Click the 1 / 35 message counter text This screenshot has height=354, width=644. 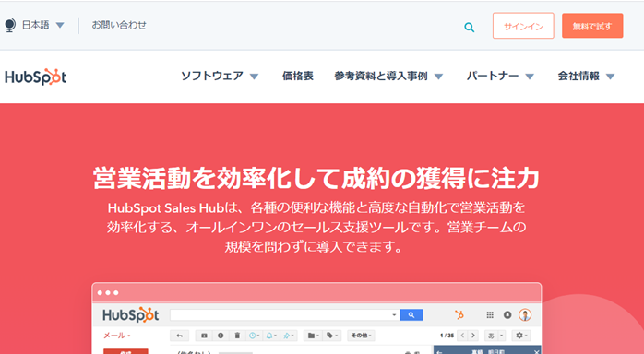447,336
